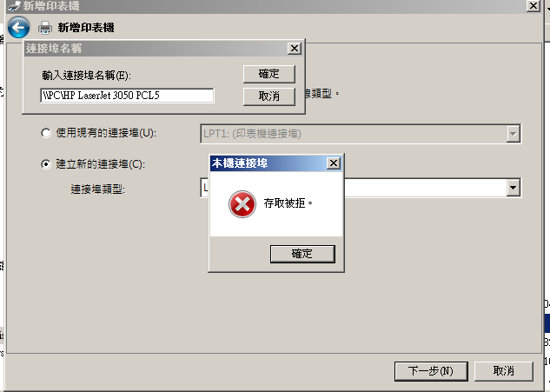
Task: Click 確定 in the access denied dialog
Action: coord(302,254)
